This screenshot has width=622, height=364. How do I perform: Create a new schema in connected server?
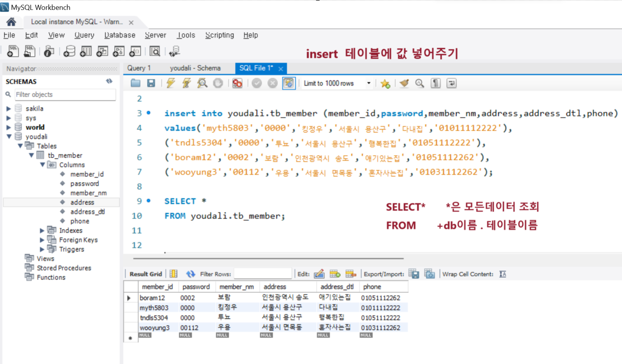click(x=69, y=51)
